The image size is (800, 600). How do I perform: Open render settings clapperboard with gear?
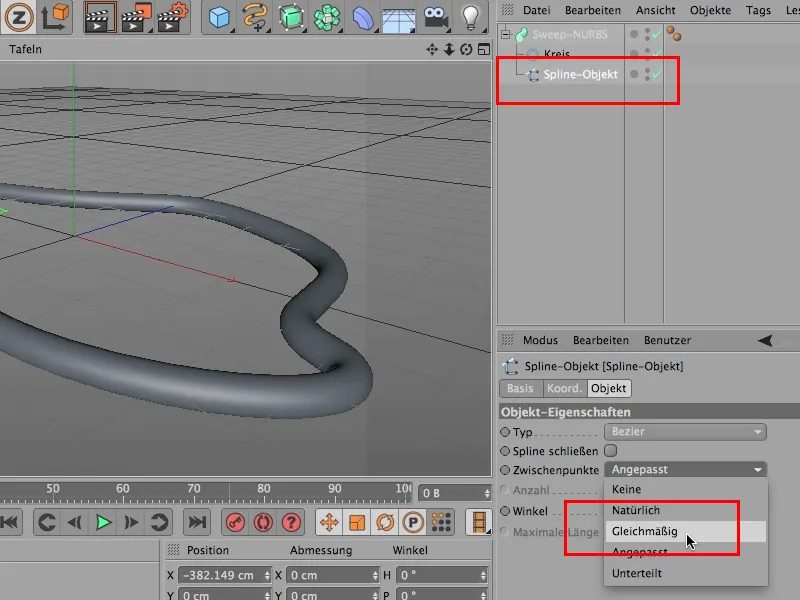pyautogui.click(x=172, y=17)
